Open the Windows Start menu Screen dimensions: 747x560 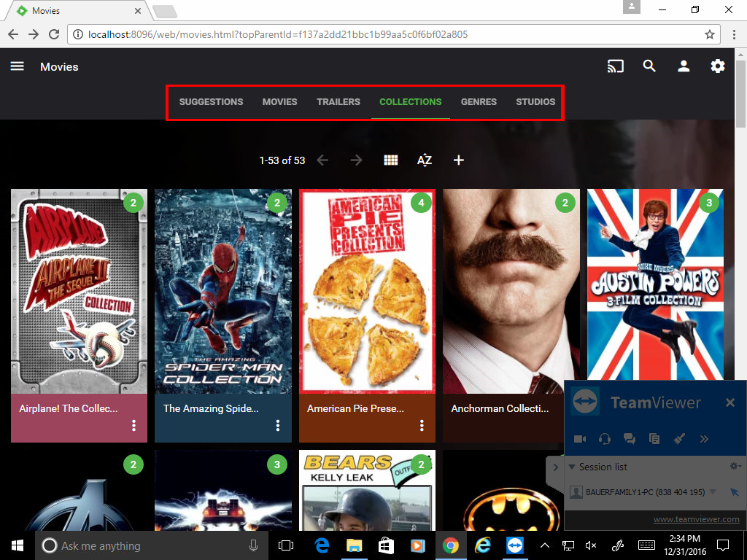coord(18,545)
